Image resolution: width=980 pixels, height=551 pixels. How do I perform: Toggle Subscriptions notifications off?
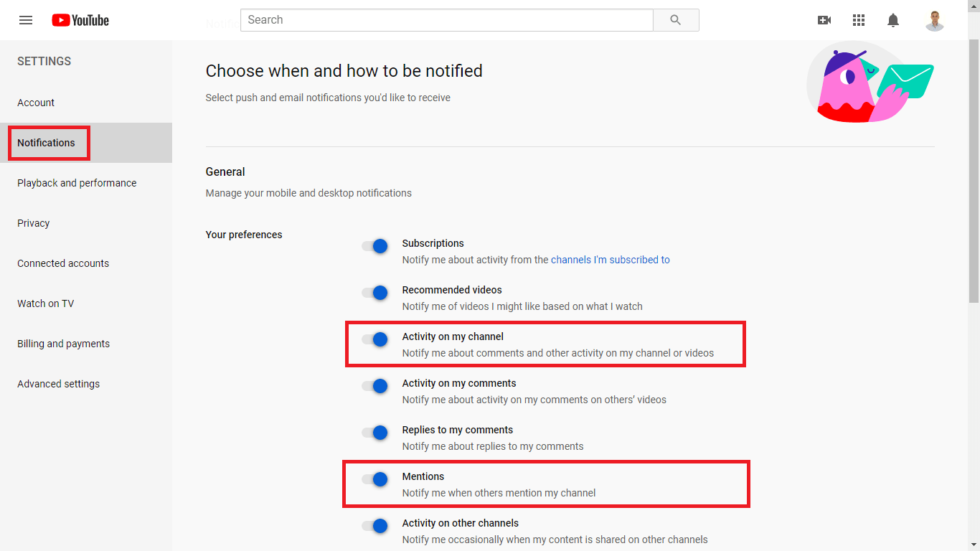click(x=375, y=246)
